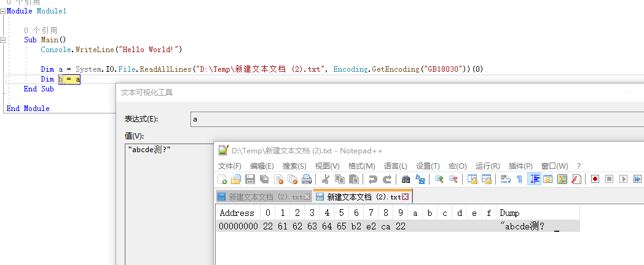This screenshot has height=265, width=644.
Task: Click the hex row 00000000 address
Action: click(238, 226)
